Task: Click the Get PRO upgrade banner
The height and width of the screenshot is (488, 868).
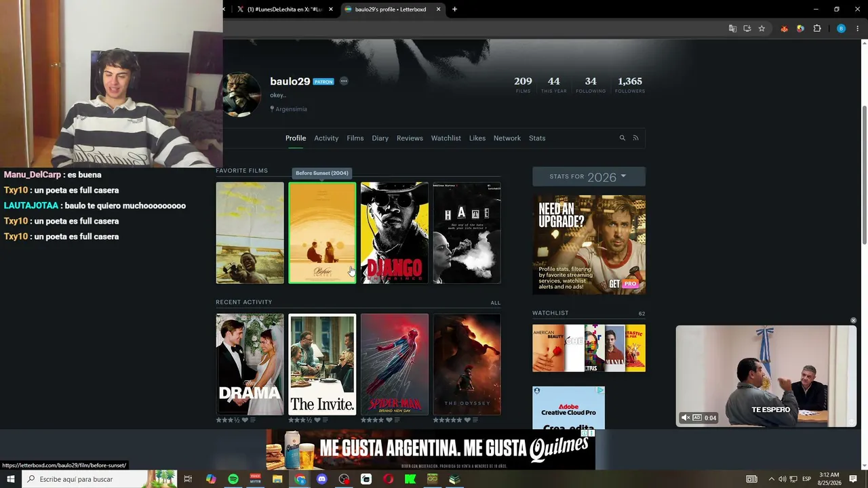Action: (x=589, y=245)
